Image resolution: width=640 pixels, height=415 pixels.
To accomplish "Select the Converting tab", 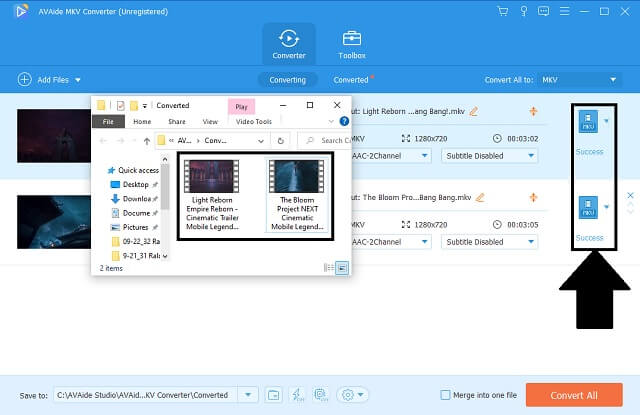I will tap(287, 80).
